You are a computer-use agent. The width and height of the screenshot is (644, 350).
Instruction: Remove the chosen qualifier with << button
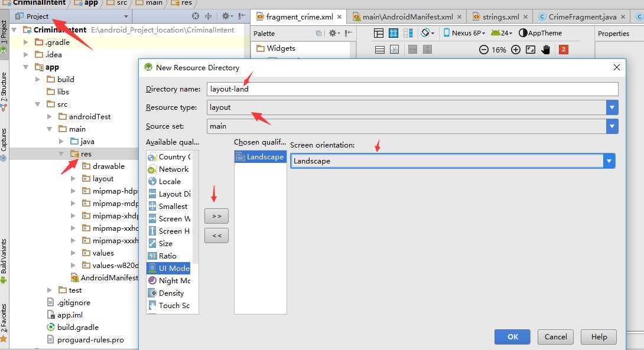pos(216,235)
